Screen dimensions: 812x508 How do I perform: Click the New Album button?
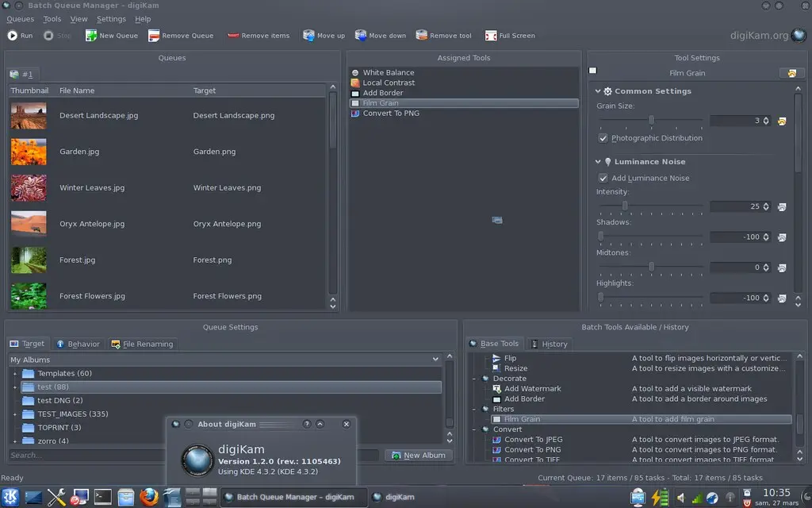click(x=418, y=456)
